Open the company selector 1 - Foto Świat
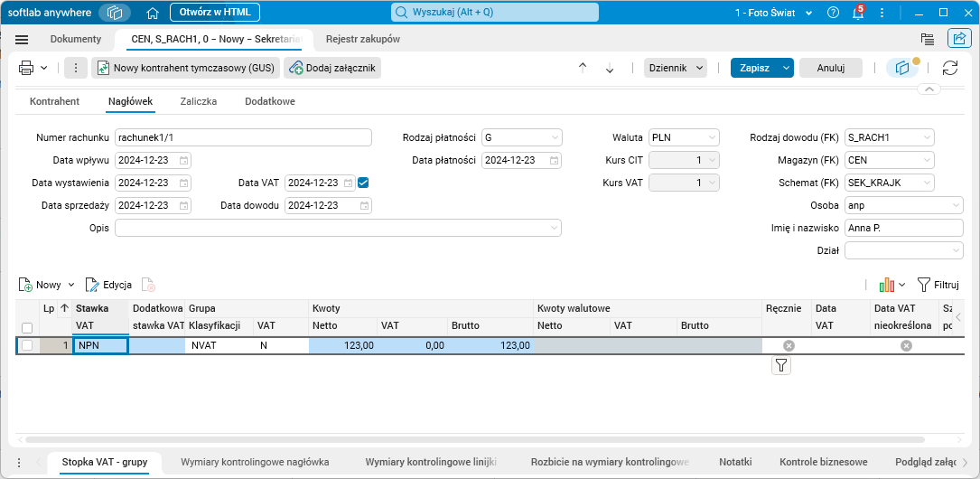Screen dimensions: 980x479 point(774,13)
